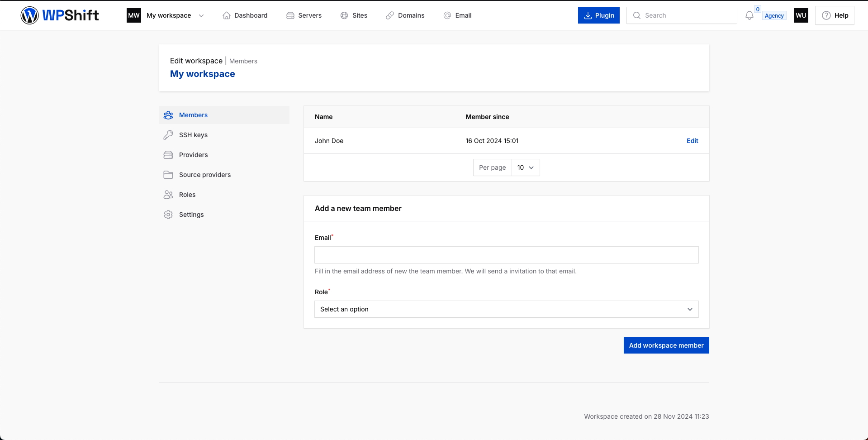Viewport: 868px width, 440px height.
Task: Select Members in sidebar
Action: tap(224, 115)
